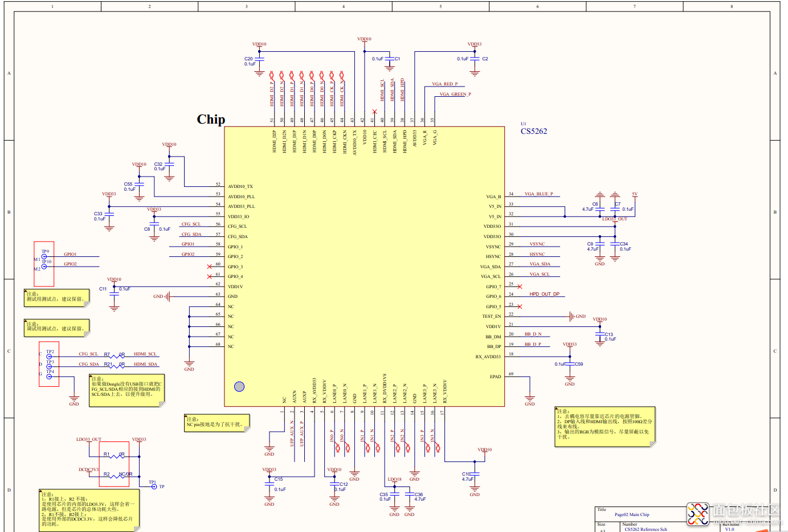The image size is (788, 532).
Task: Click capacitor C15 symbol
Action: tap(270, 484)
